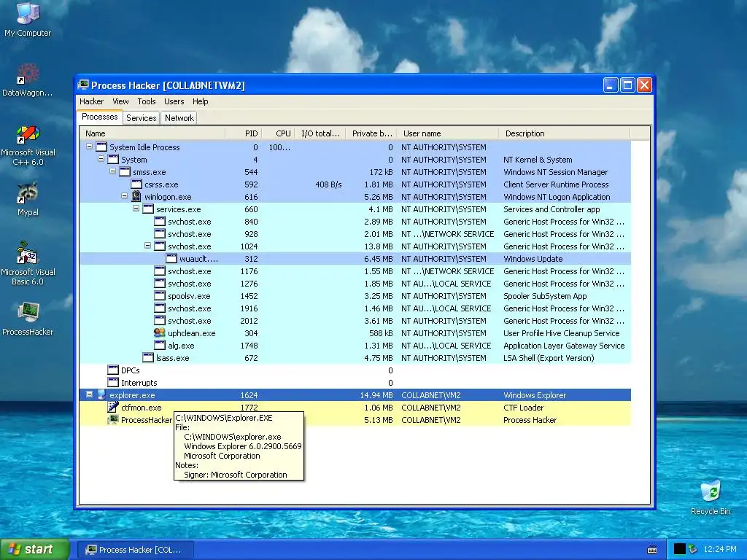Screen dimensions: 747x560
Task: Click the tray icon beside the clock
Action: click(x=693, y=550)
